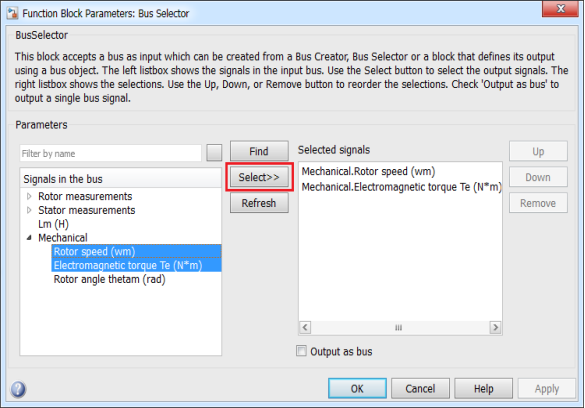The image size is (585, 408).
Task: Enable the Output as bus checkbox
Action: [x=301, y=351]
